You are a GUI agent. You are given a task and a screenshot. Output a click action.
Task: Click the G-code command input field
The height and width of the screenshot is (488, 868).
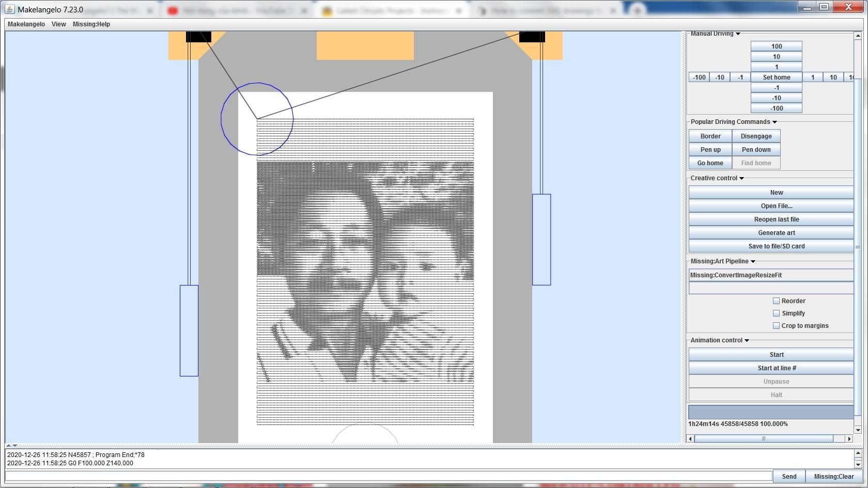pyautogui.click(x=389, y=476)
